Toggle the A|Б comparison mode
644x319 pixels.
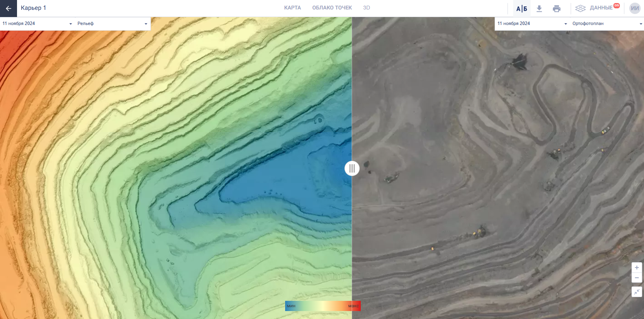521,9
